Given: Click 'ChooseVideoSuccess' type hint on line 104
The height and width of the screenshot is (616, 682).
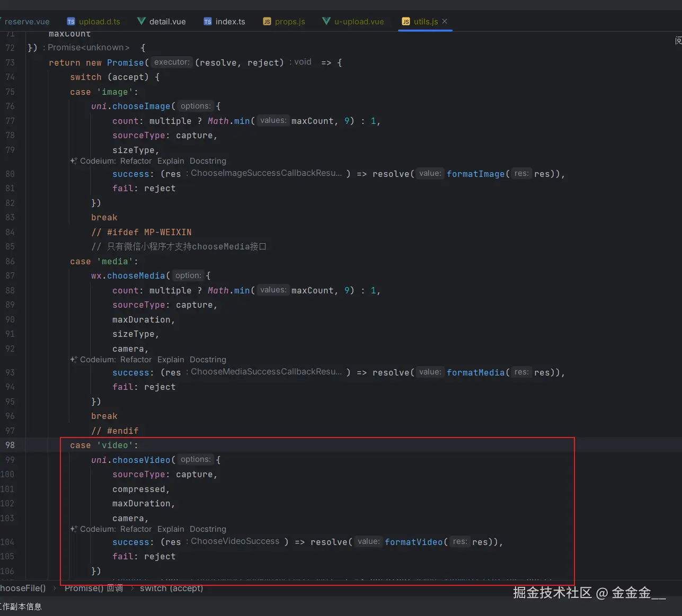Looking at the screenshot, I should (235, 541).
